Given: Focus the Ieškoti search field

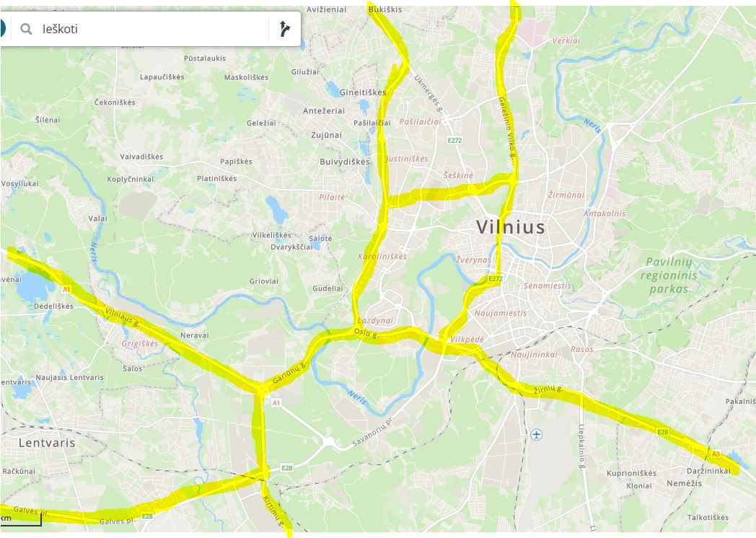Looking at the screenshot, I should click(x=151, y=29).
